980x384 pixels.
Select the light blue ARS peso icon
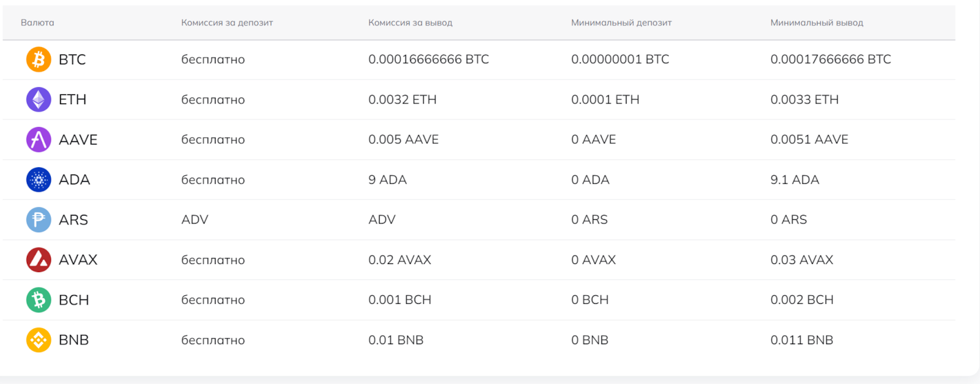tap(39, 219)
